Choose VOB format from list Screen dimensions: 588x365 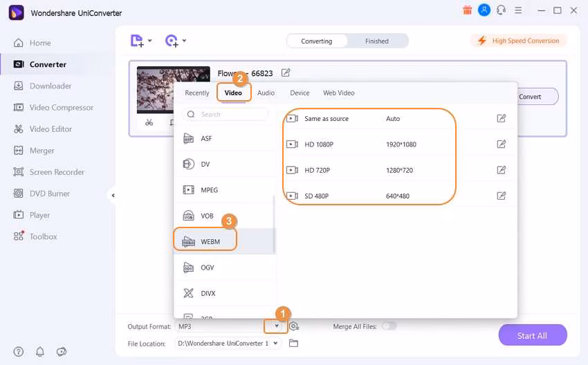click(x=225, y=216)
